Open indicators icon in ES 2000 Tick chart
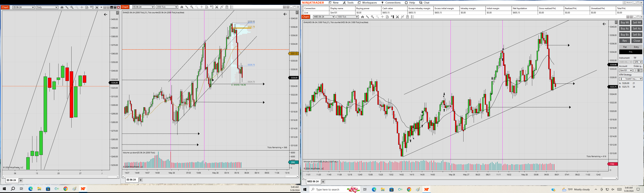The image size is (644, 193). coord(217,7)
